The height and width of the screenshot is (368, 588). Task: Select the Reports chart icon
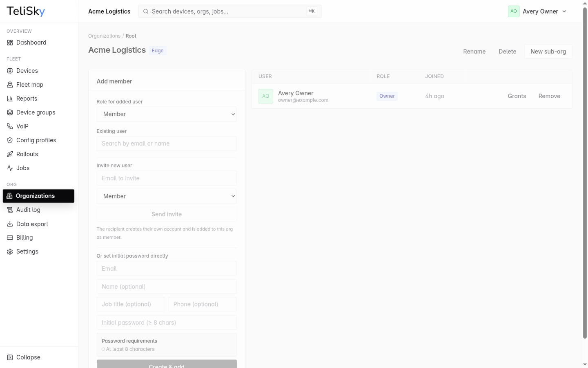coord(10,99)
